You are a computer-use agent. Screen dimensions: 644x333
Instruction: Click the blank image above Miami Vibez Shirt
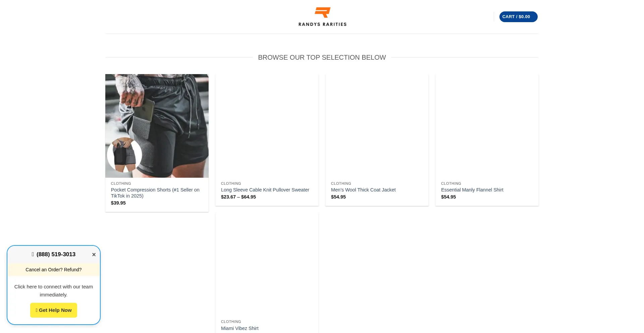pos(267,264)
